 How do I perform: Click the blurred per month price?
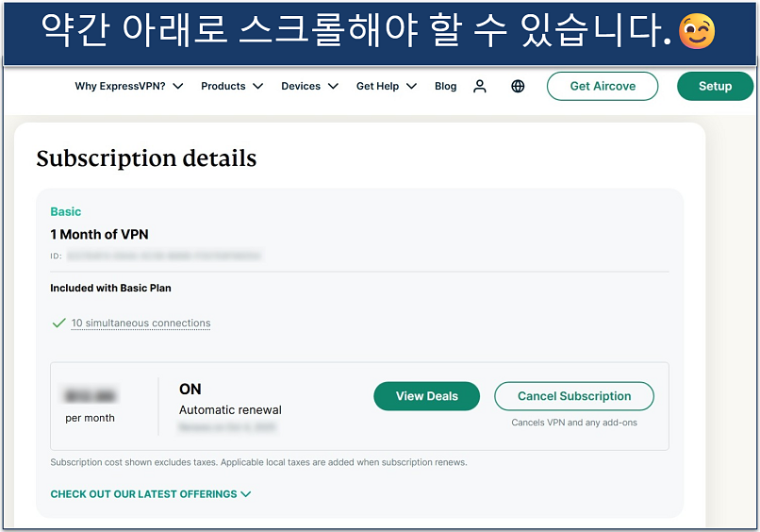(91, 396)
